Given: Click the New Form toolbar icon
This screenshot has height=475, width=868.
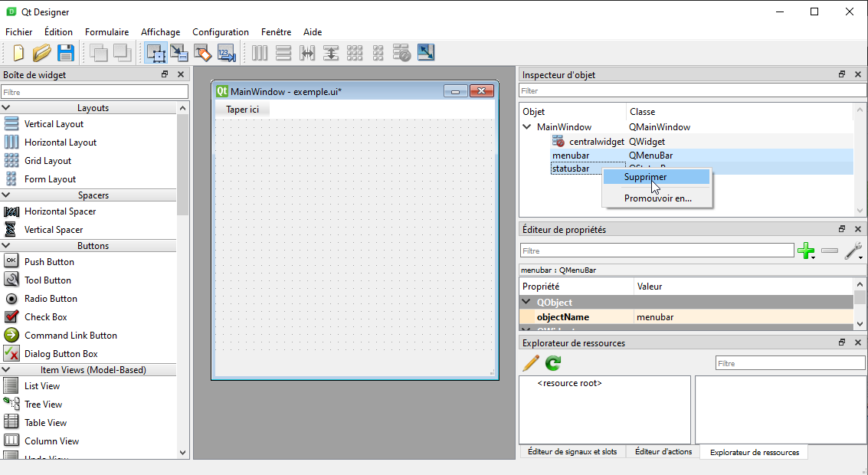Looking at the screenshot, I should tap(18, 53).
